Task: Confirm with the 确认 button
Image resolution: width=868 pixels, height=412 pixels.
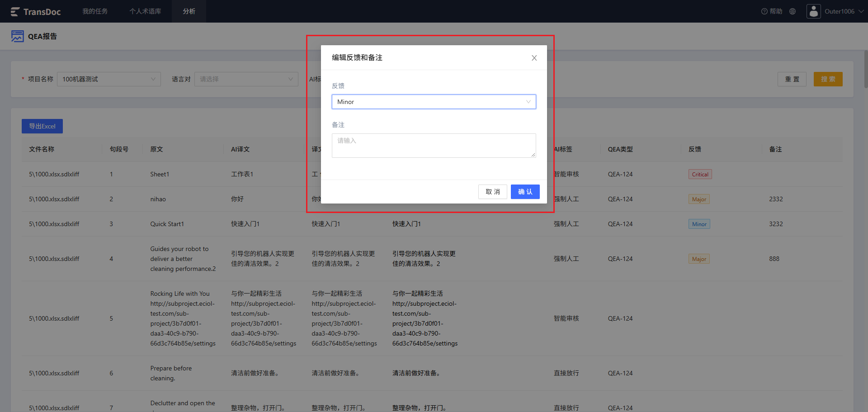Action: [x=525, y=192]
